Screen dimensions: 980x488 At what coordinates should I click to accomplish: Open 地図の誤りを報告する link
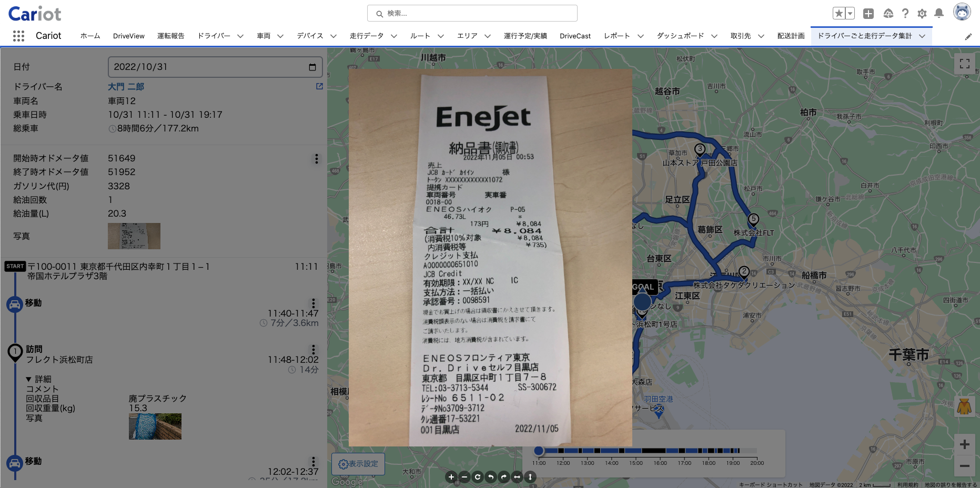point(951,485)
